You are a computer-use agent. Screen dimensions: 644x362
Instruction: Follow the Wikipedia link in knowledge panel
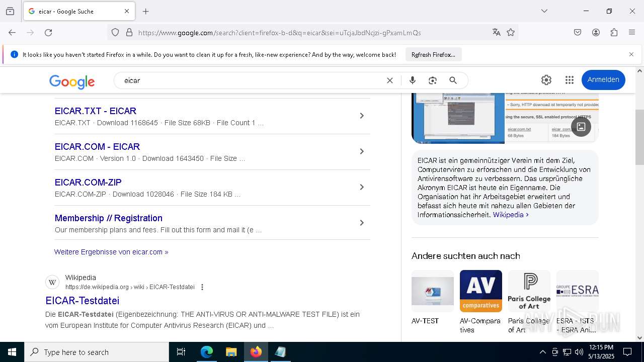(511, 215)
